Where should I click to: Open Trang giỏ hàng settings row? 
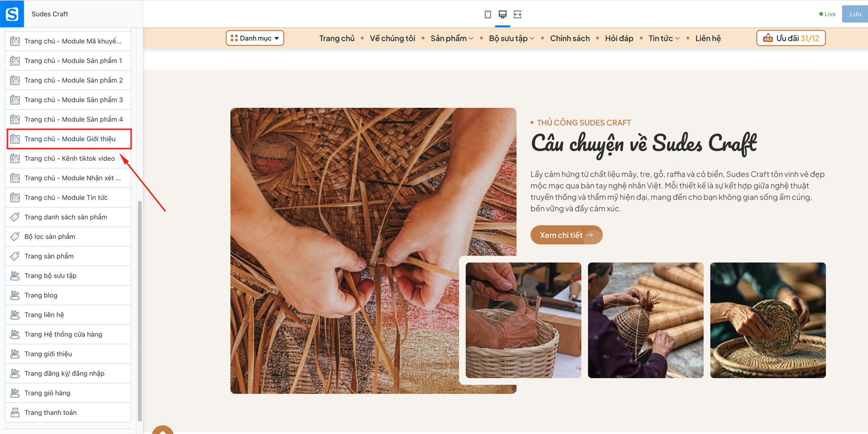coord(68,393)
